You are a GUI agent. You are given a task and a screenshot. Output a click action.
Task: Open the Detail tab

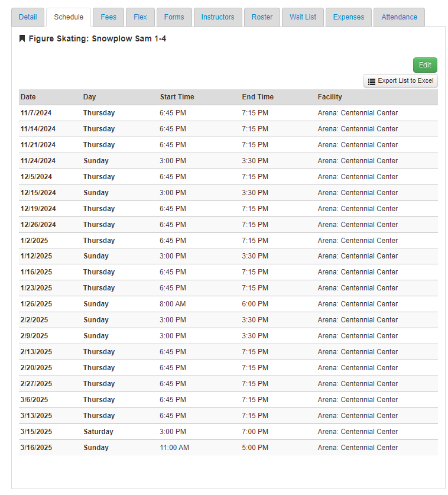click(x=28, y=17)
